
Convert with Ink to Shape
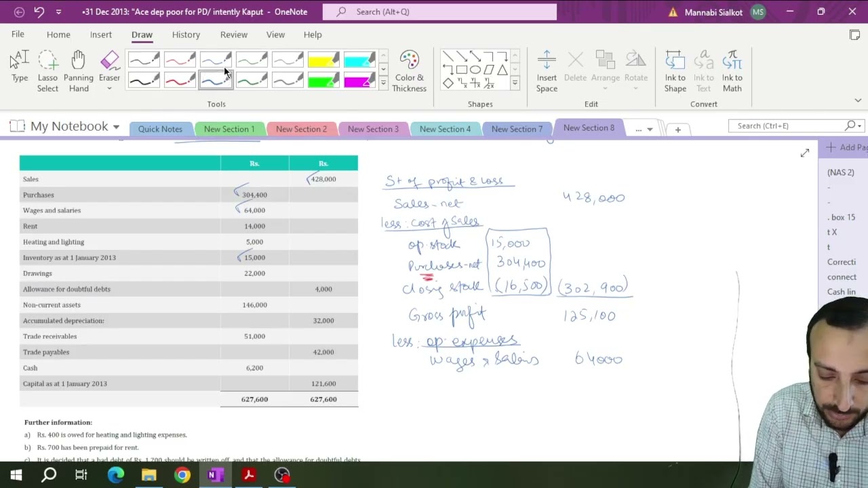click(675, 71)
